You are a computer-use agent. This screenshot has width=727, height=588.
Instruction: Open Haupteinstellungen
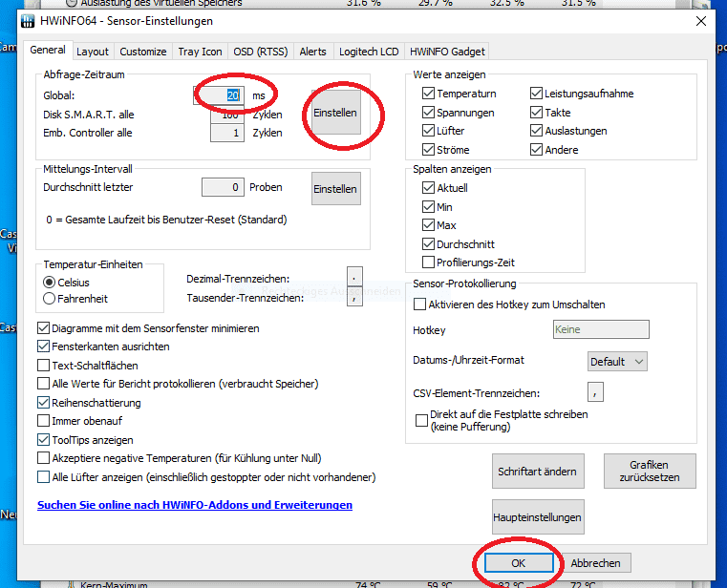click(538, 517)
